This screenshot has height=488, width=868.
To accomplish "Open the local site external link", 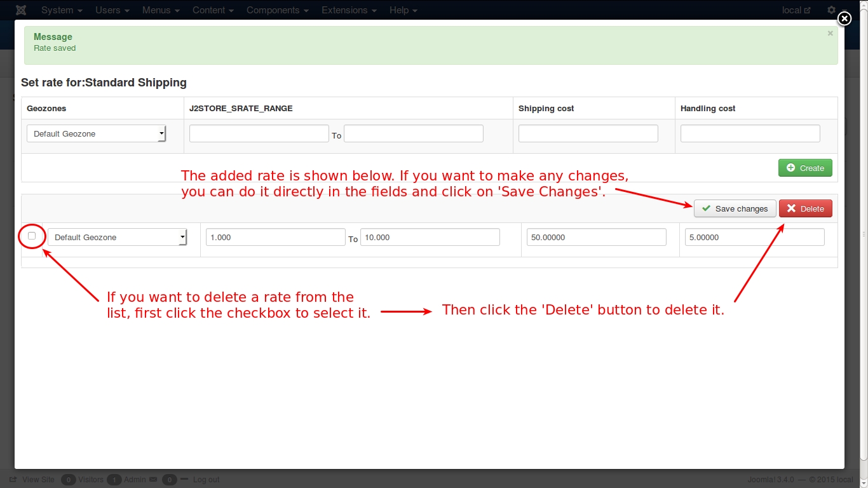I will [x=796, y=10].
